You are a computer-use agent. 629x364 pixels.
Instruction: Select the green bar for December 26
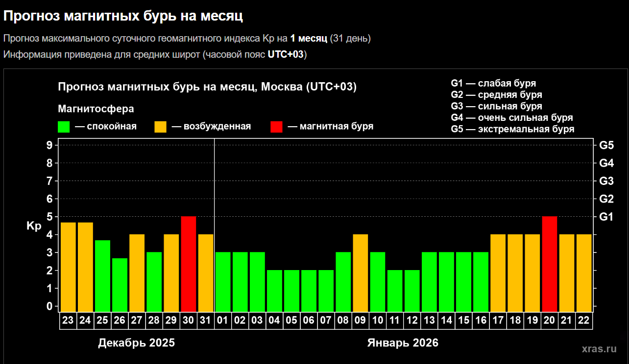click(120, 285)
